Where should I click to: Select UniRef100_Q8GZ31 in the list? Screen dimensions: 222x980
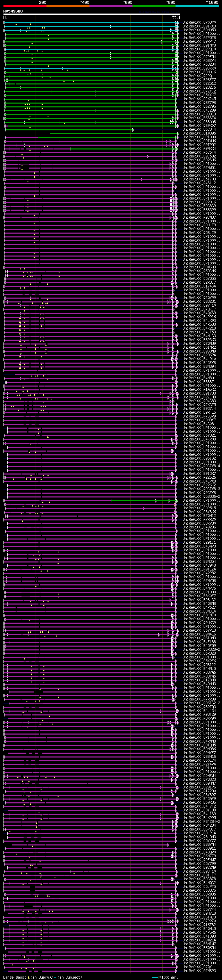point(199,302)
